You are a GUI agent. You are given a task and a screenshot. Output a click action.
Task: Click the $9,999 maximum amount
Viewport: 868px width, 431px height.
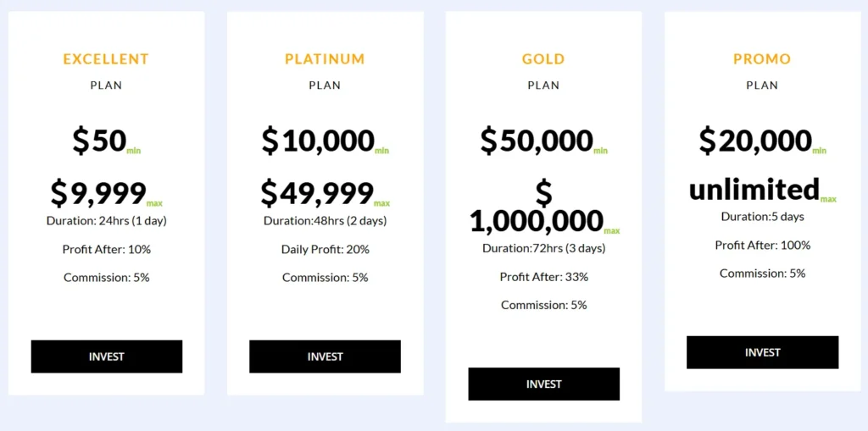coord(99,194)
